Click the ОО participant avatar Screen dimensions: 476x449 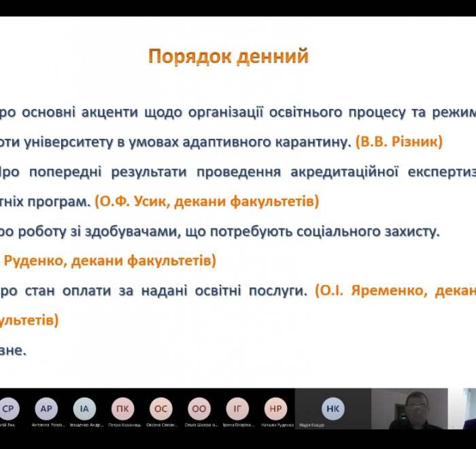pyautogui.click(x=199, y=409)
